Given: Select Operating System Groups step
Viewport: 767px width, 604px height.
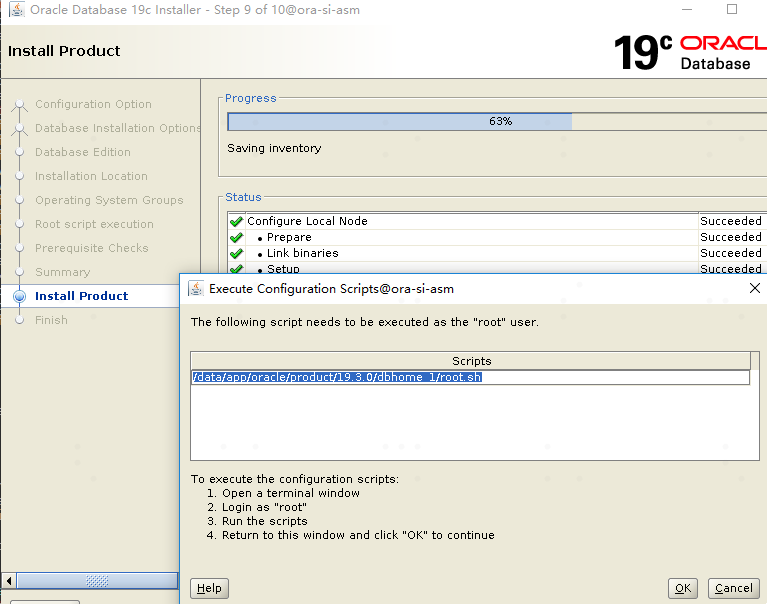Looking at the screenshot, I should [109, 200].
